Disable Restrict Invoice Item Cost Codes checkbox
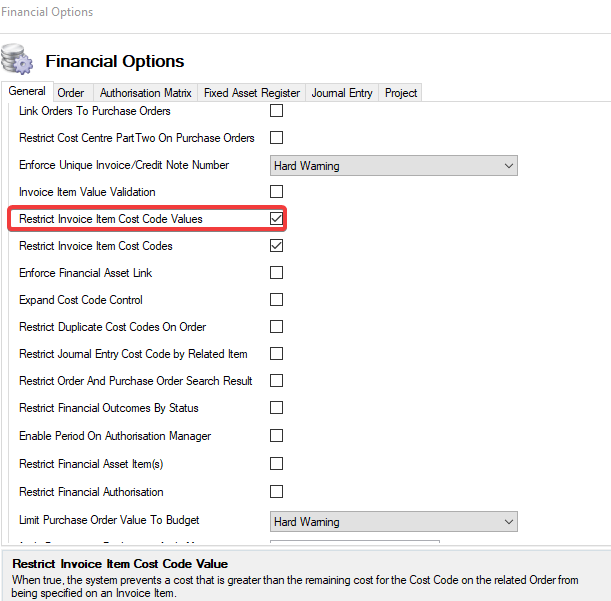Screen dimensions: 611x601 pos(277,246)
